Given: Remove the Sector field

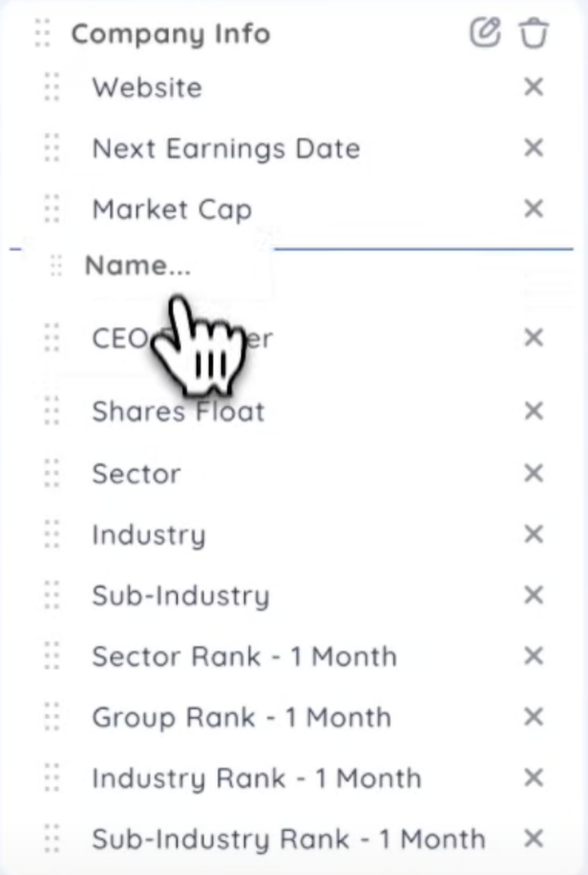Looking at the screenshot, I should click(x=534, y=473).
